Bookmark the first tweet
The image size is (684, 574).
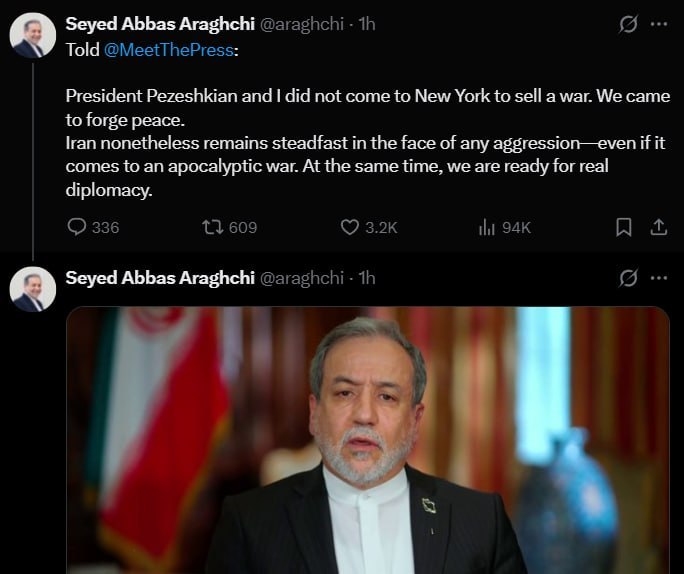623,227
